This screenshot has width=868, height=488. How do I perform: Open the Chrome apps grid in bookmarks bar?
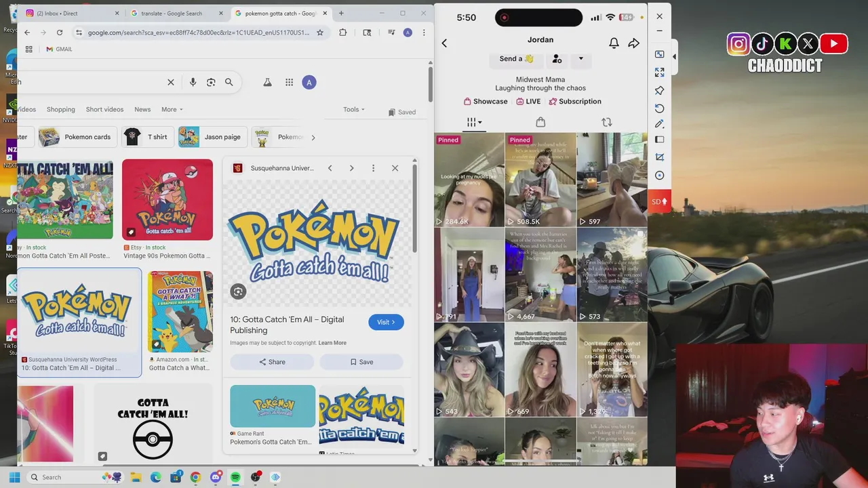tap(28, 49)
